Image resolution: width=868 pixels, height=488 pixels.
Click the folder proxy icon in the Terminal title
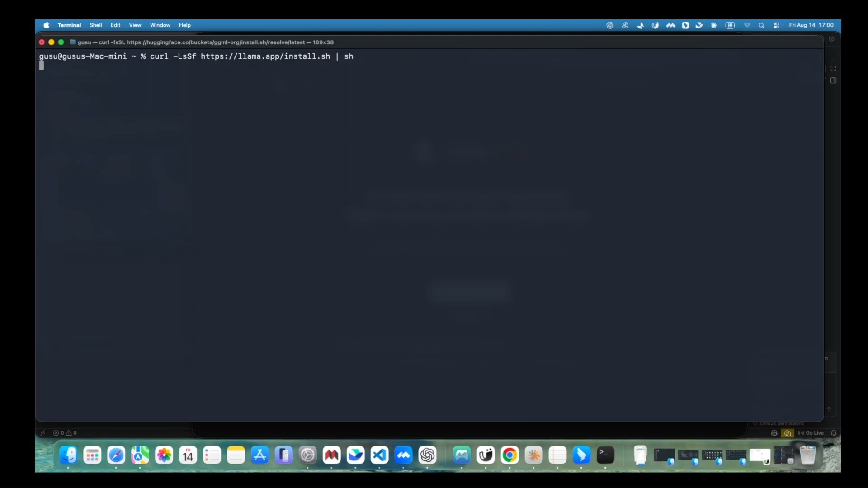click(x=72, y=42)
